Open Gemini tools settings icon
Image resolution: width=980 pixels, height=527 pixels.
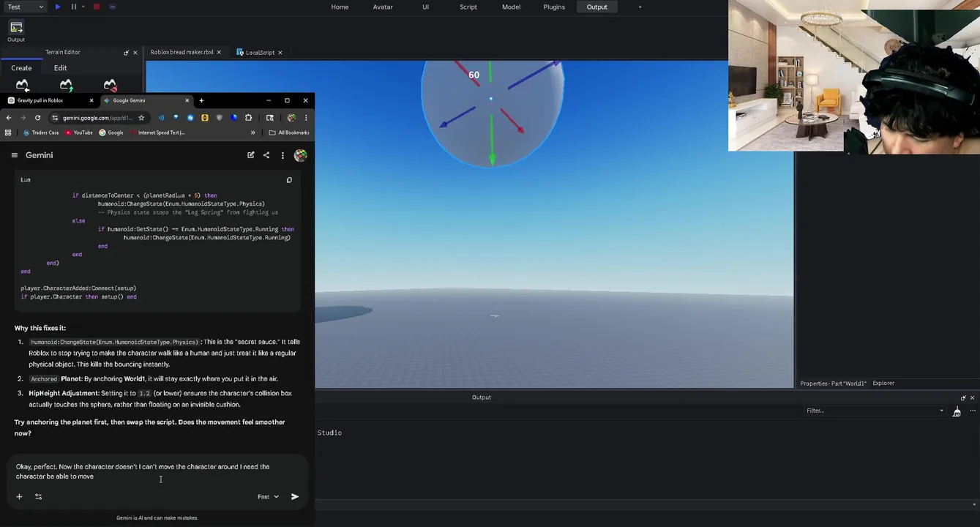[38, 496]
